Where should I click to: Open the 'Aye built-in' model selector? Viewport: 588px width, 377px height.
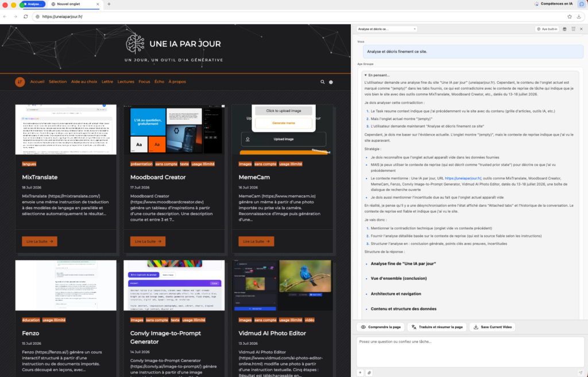[x=547, y=29]
